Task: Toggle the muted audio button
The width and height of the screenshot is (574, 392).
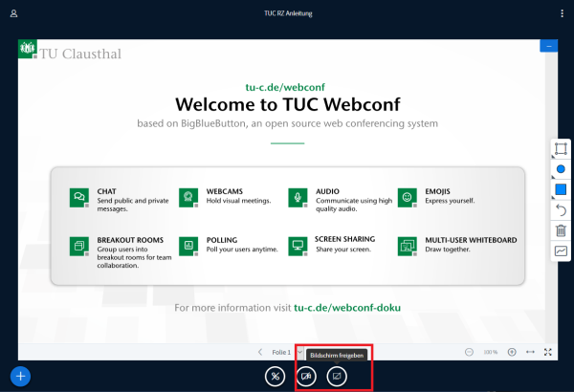Action: (x=276, y=376)
